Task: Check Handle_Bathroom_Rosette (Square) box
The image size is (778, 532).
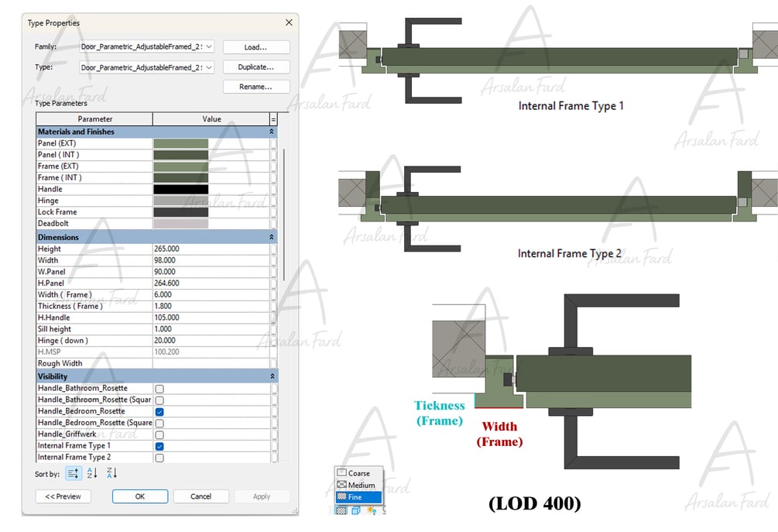Action: pyautogui.click(x=159, y=400)
